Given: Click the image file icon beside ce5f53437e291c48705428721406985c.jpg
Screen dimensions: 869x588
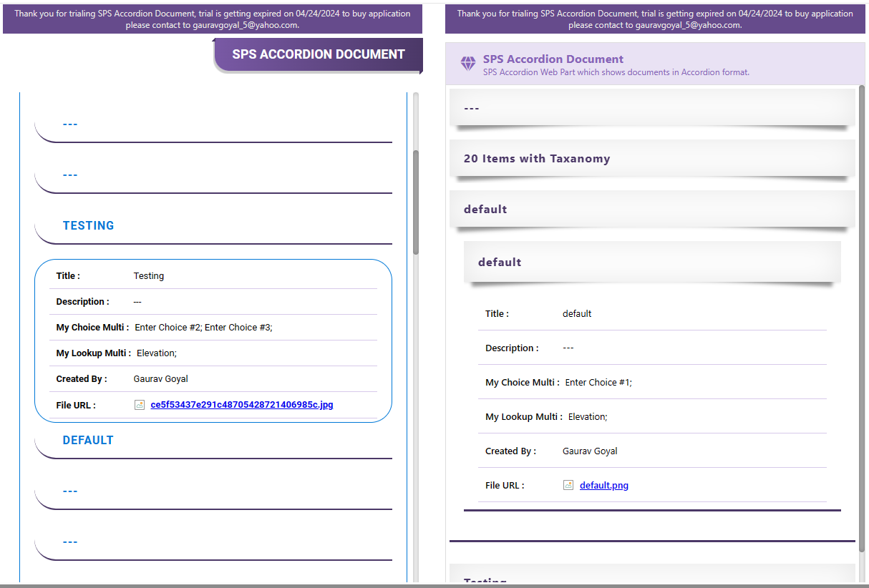Looking at the screenshot, I should click(140, 405).
